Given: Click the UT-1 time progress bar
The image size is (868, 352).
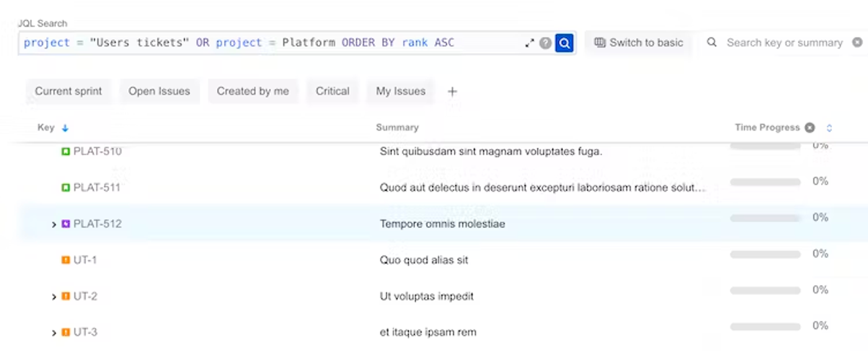Looking at the screenshot, I should (x=765, y=254).
